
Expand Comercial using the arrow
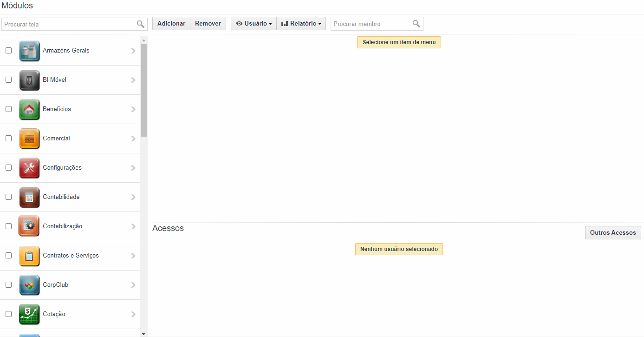(133, 139)
